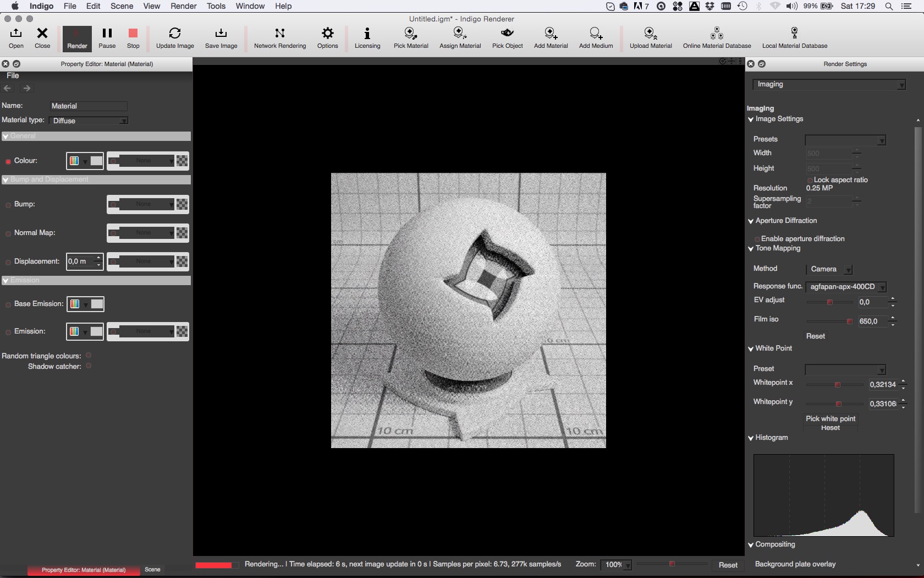This screenshot has height=578, width=924.
Task: Pause the rendering
Action: (x=107, y=38)
